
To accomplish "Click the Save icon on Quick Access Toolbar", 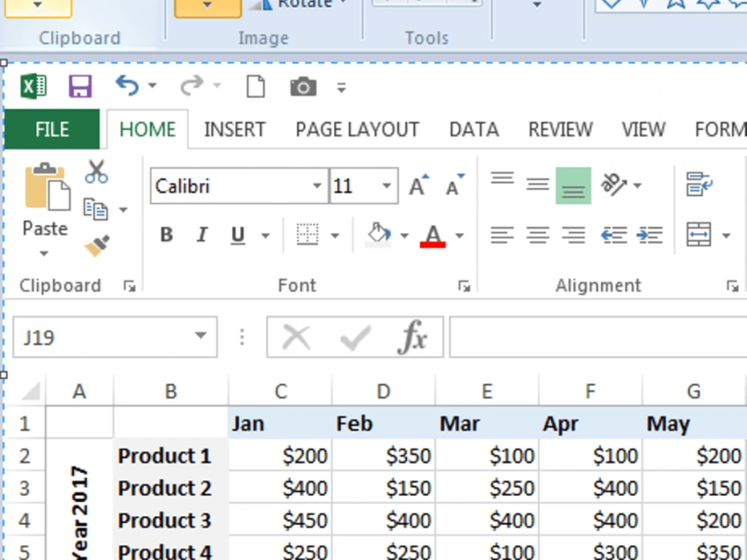I will (82, 86).
